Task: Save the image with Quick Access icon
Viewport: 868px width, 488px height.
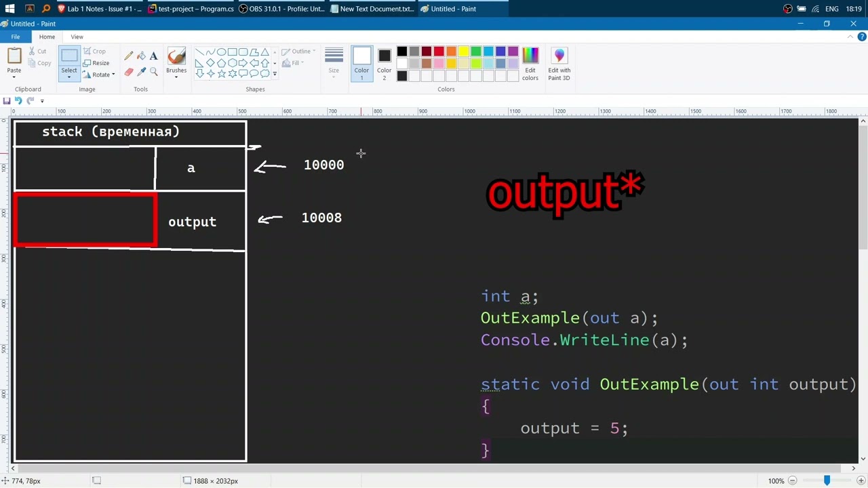Action: point(7,101)
